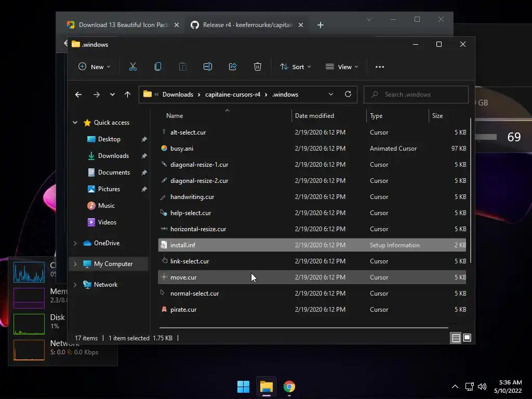The width and height of the screenshot is (532, 399).
Task: Open the New item dropdown
Action: [94, 67]
